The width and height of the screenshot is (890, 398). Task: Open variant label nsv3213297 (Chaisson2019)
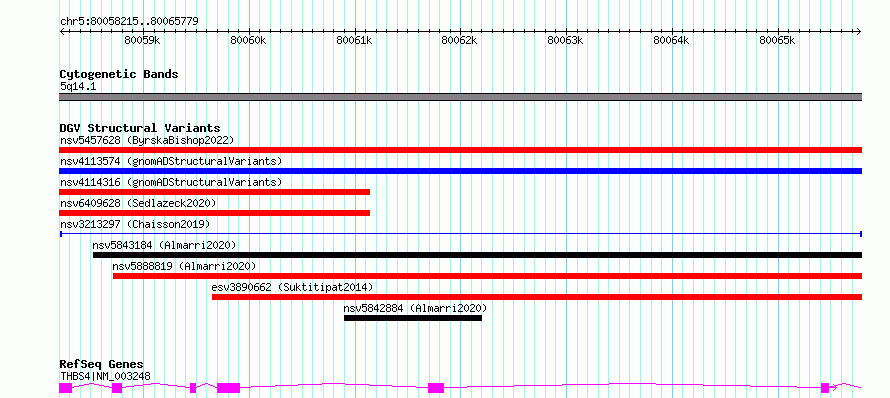[135, 224]
